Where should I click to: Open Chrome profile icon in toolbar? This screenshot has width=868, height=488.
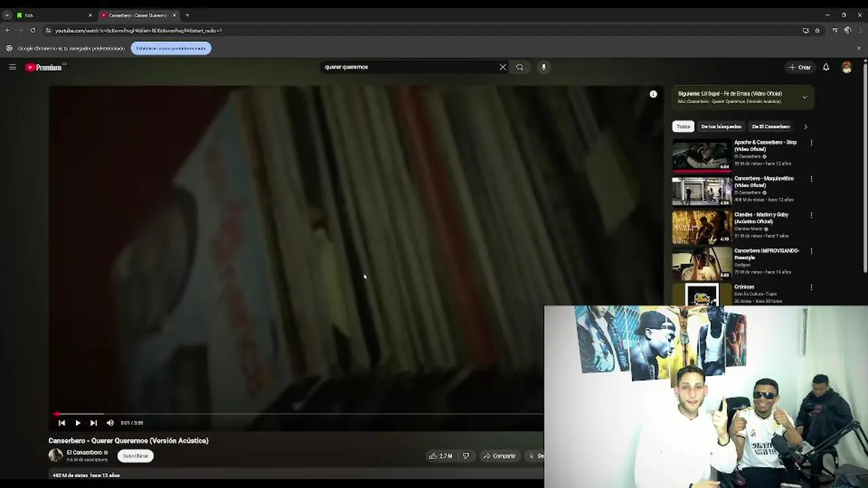(848, 30)
